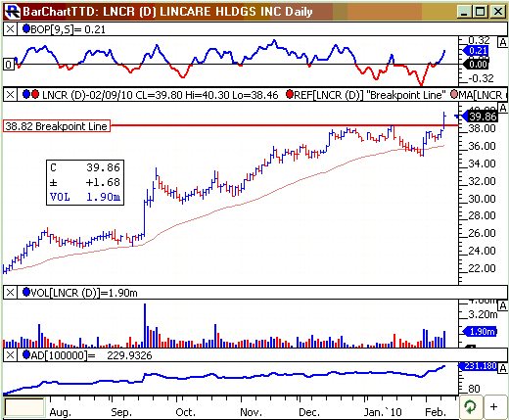
Task: Click the AD blue color dot
Action: (26, 354)
